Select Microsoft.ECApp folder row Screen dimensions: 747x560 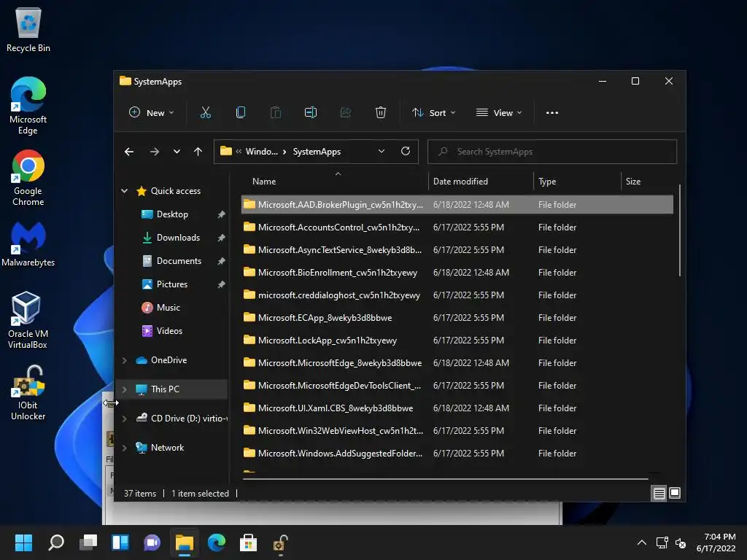(x=457, y=318)
